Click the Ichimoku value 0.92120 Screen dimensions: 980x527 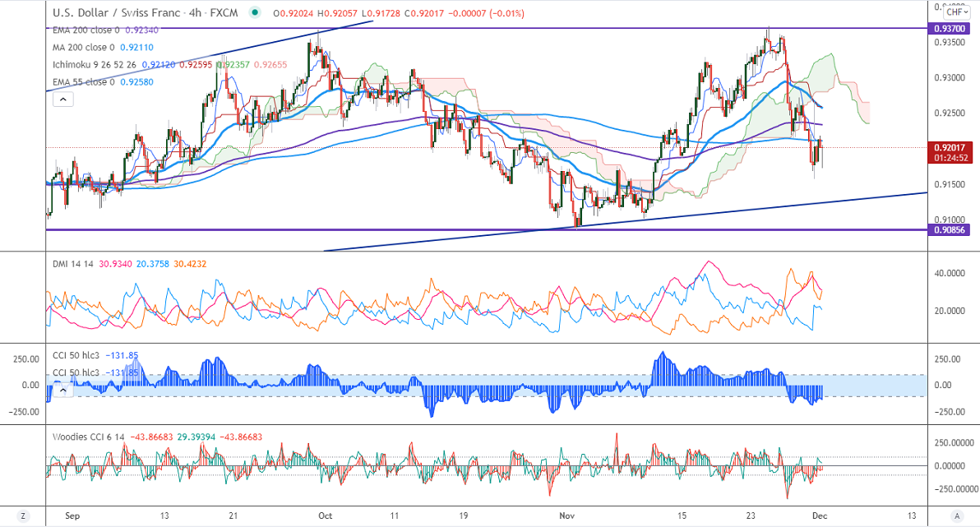[x=158, y=64]
